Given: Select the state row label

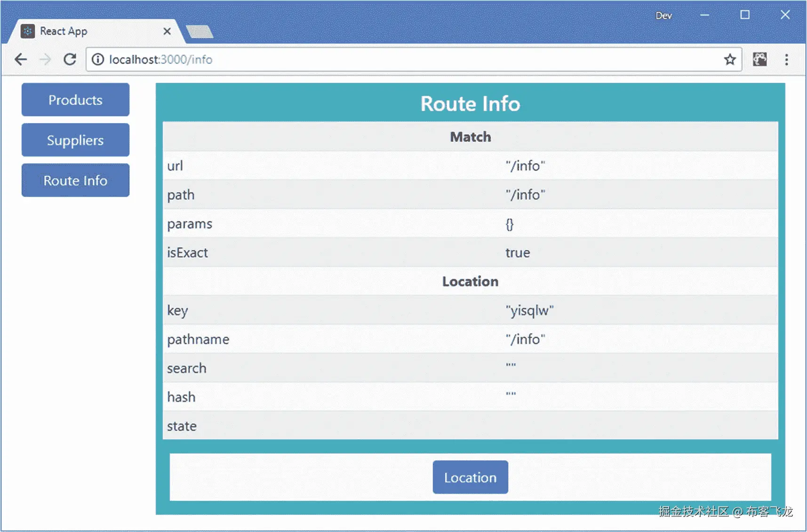Looking at the screenshot, I should click(x=182, y=426).
